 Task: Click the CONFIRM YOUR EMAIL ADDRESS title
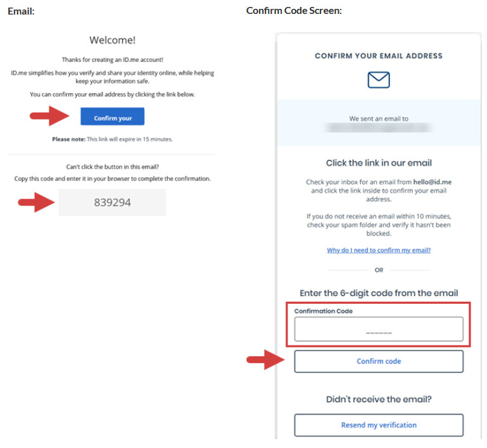pyautogui.click(x=379, y=56)
